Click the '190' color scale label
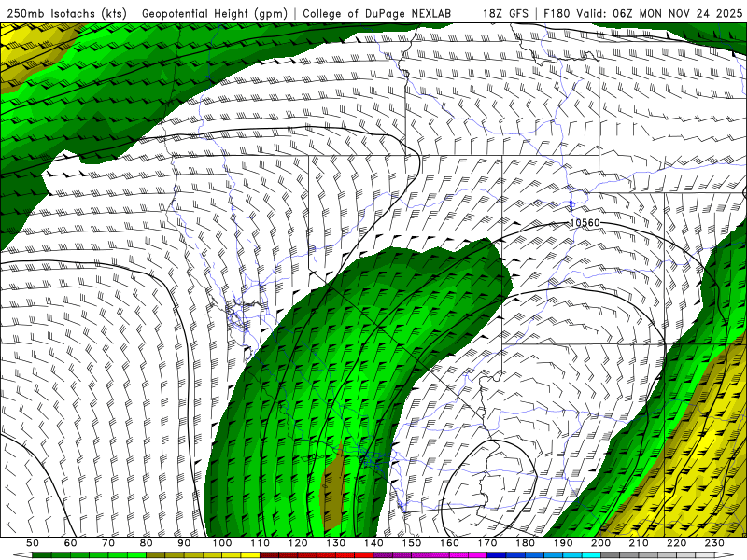Viewport: 747px width, 560px height. point(563,543)
